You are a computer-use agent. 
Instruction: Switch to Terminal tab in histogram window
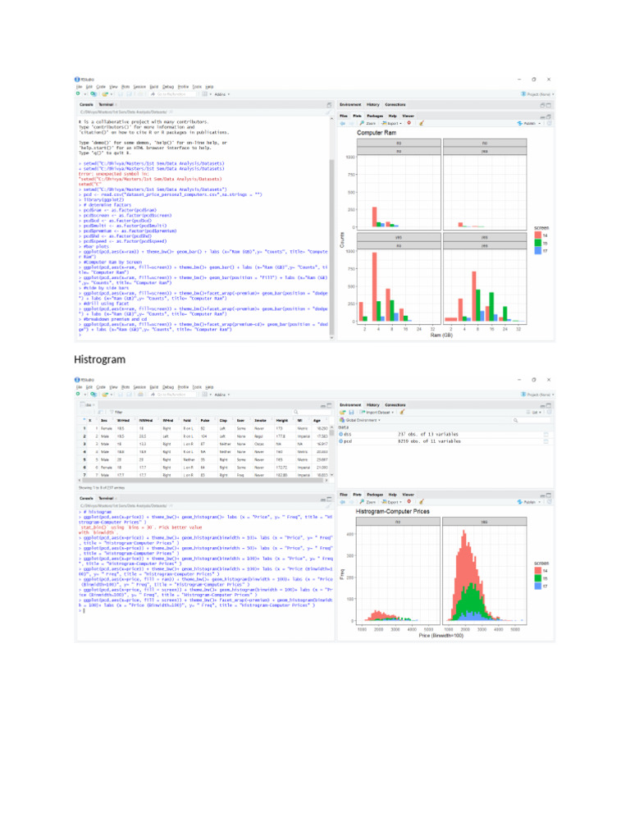point(106,498)
